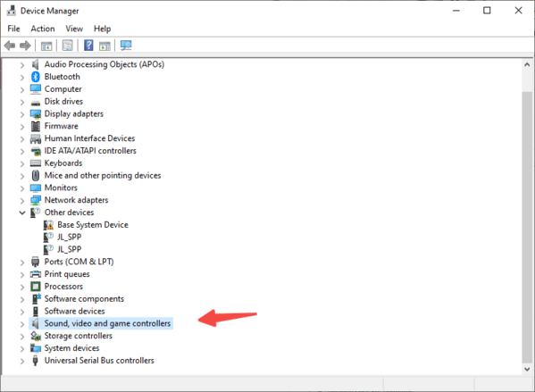This screenshot has width=535, height=392.
Task: Select the Firmware label
Action: (x=62, y=126)
